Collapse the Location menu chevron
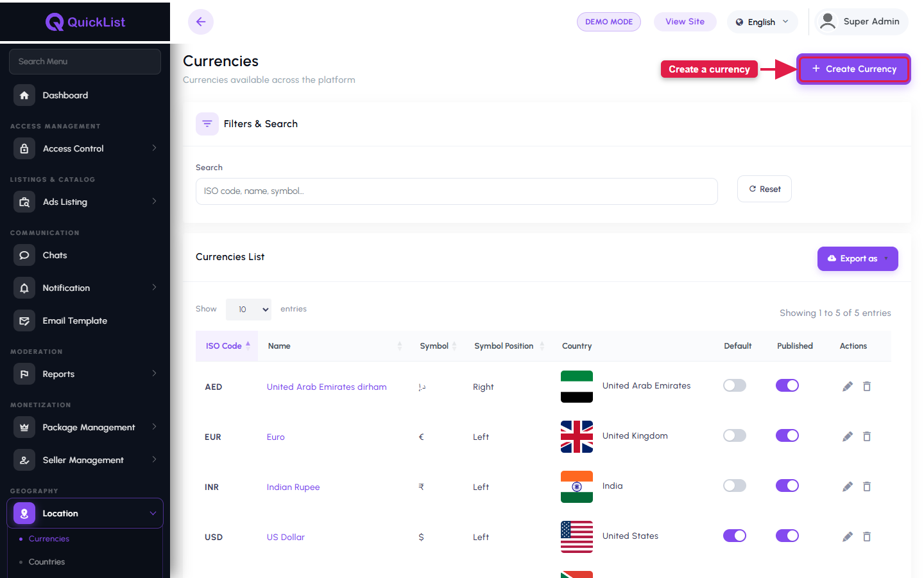 coord(153,513)
